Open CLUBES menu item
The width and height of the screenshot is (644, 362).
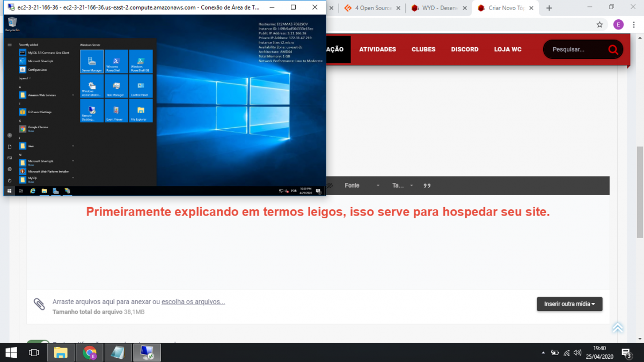423,49
